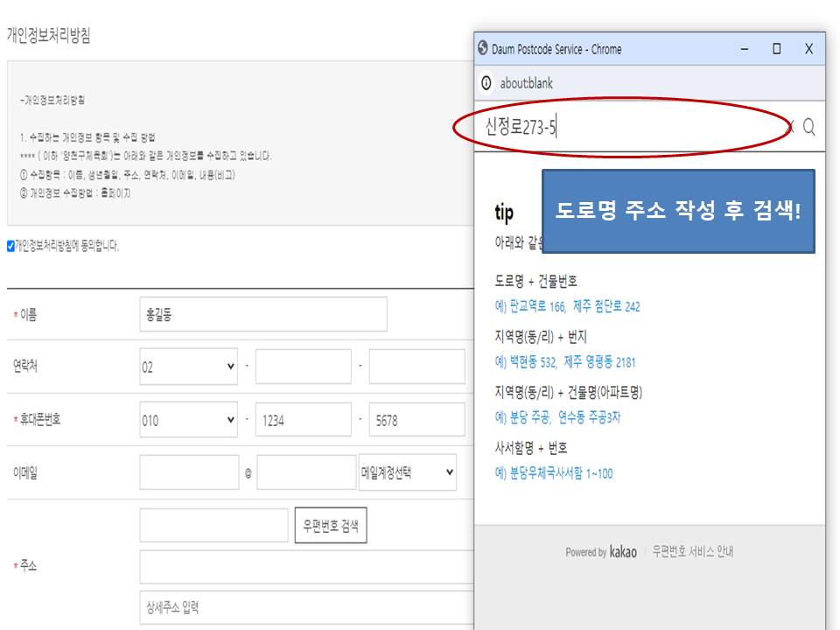
Task: Clear the postcode search text with X icon
Action: point(789,128)
